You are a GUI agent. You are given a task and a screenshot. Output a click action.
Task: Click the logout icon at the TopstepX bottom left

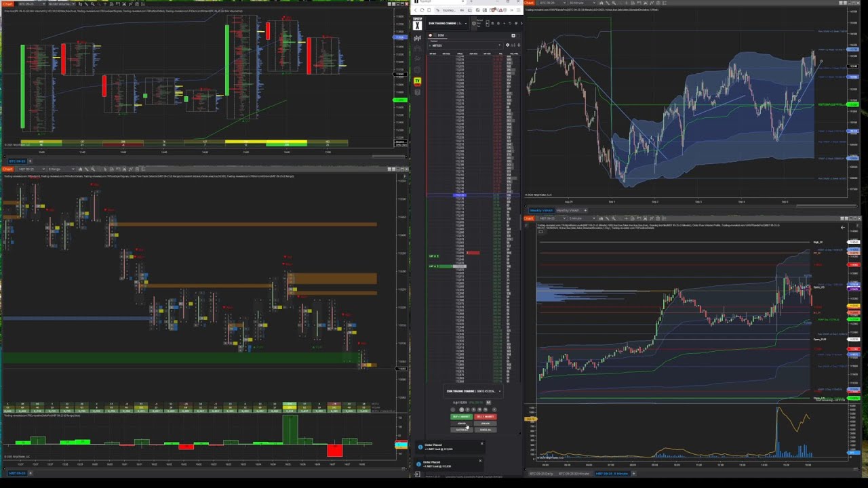click(417, 474)
